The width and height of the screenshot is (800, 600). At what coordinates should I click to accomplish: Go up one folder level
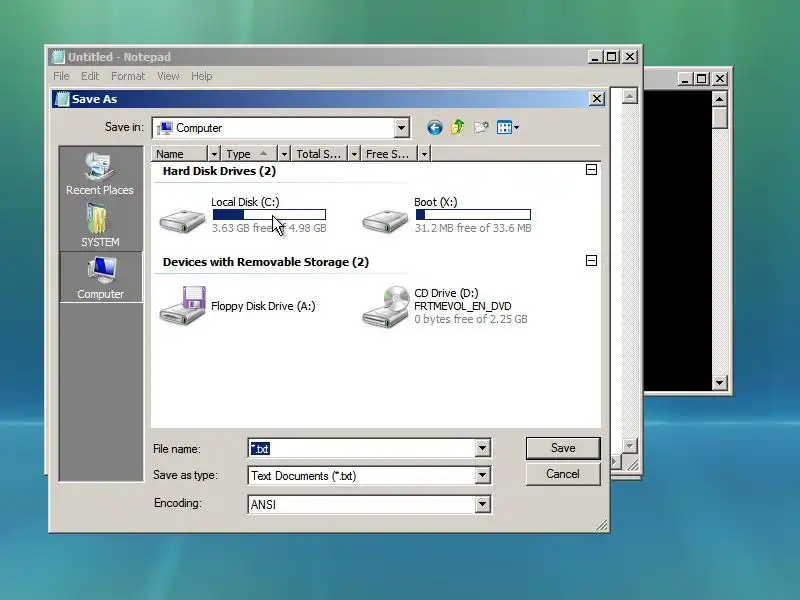coord(458,127)
